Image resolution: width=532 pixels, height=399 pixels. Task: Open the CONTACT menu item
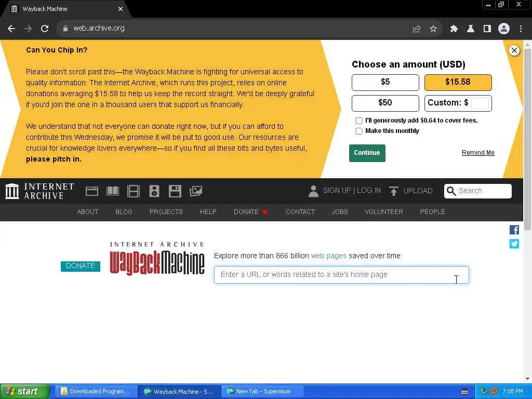300,212
